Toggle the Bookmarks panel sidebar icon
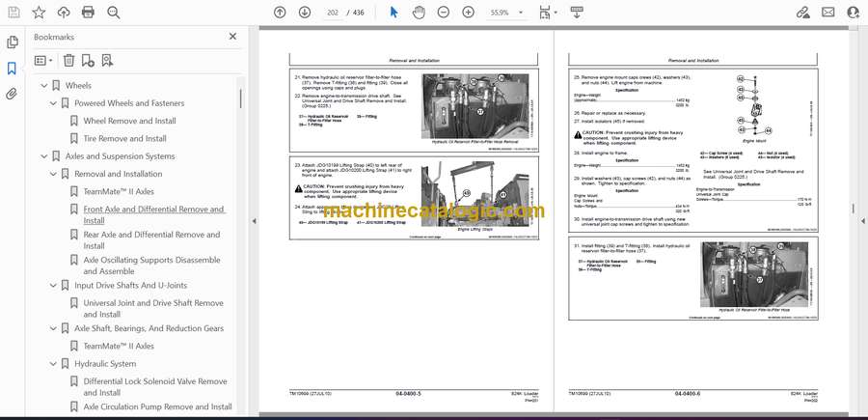Viewport: 868px width, 420px height. click(13, 69)
